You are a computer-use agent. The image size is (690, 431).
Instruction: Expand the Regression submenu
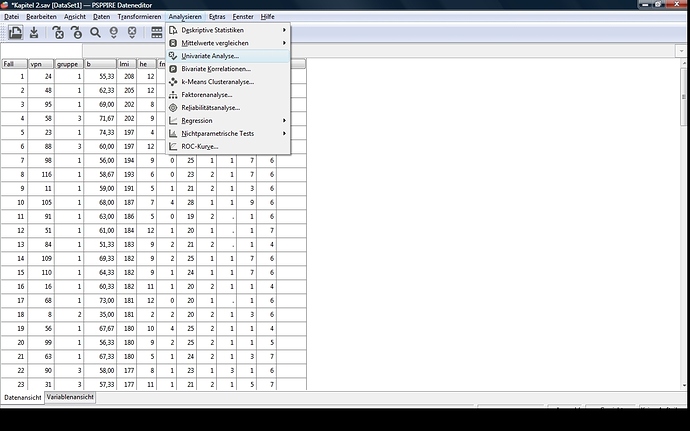(x=228, y=121)
